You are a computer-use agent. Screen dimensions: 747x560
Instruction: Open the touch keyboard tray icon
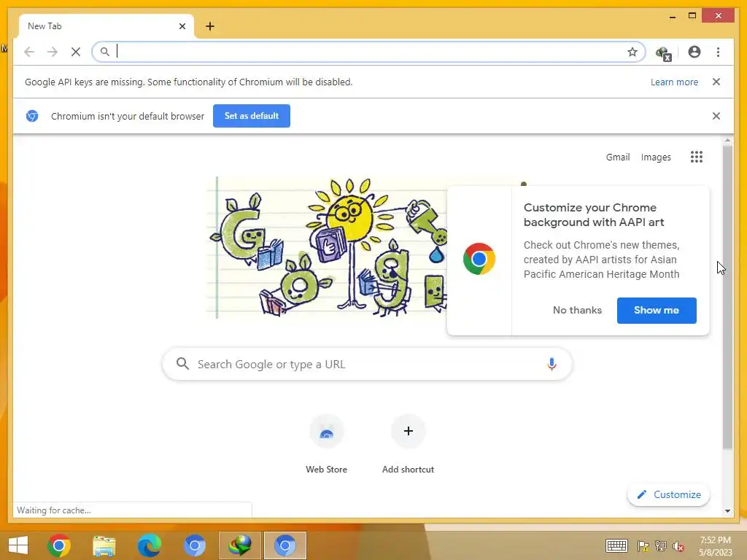click(616, 545)
